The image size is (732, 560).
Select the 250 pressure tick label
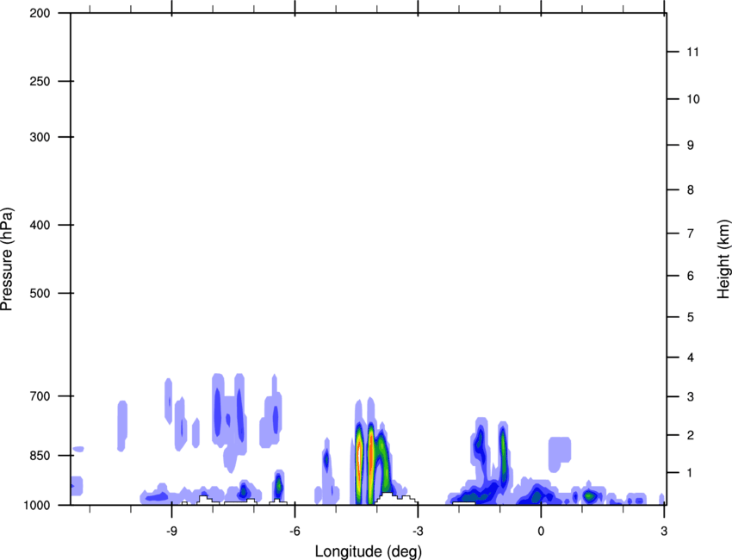(40, 81)
